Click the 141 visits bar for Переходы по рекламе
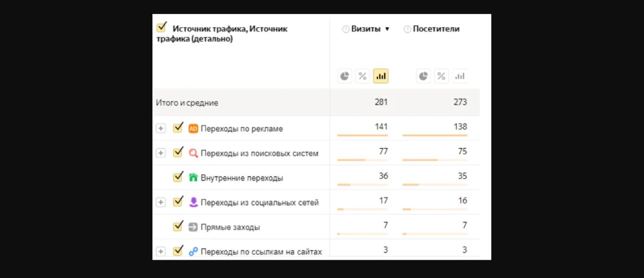644x278 pixels. click(x=362, y=136)
